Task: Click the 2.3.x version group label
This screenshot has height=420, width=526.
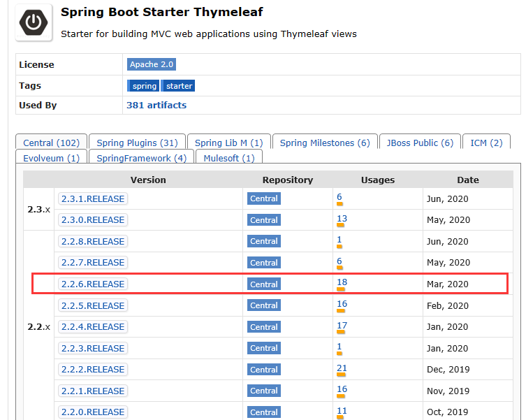Action: point(38,210)
